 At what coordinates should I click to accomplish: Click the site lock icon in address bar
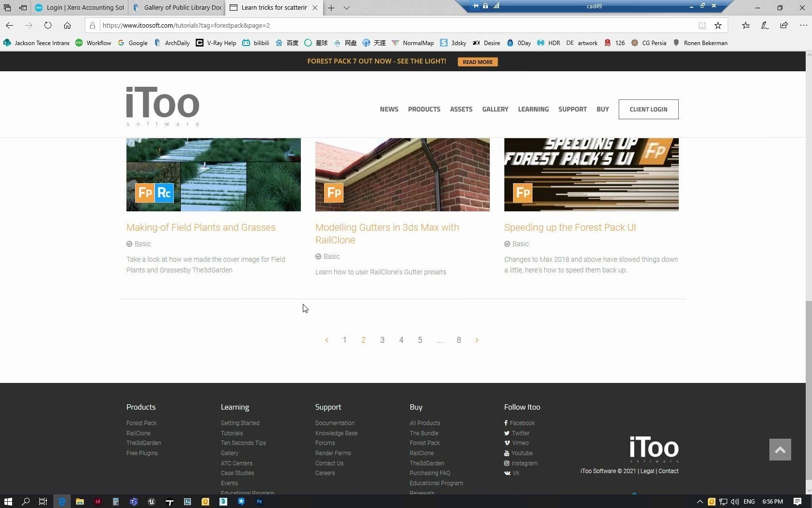pos(93,25)
